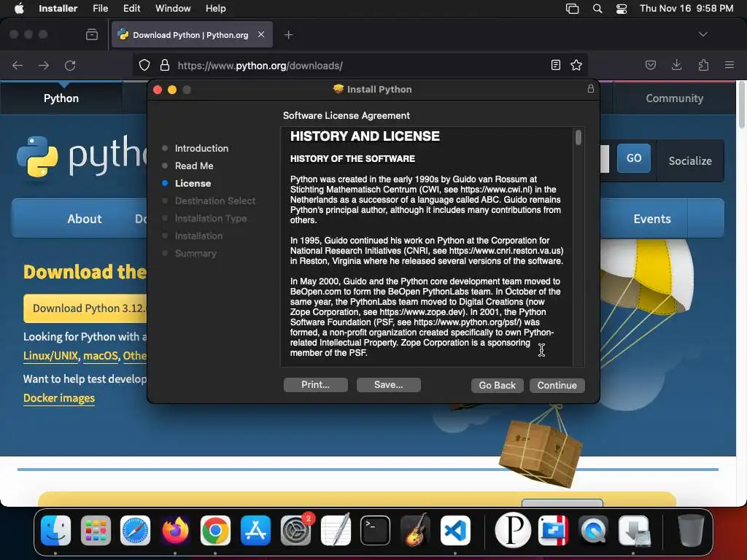Click the Save... button

388,385
